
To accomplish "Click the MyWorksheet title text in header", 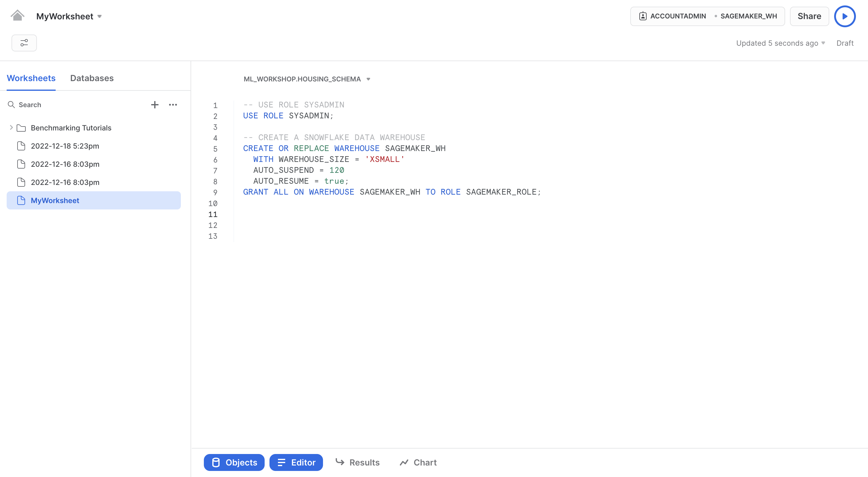I will click(x=65, y=17).
